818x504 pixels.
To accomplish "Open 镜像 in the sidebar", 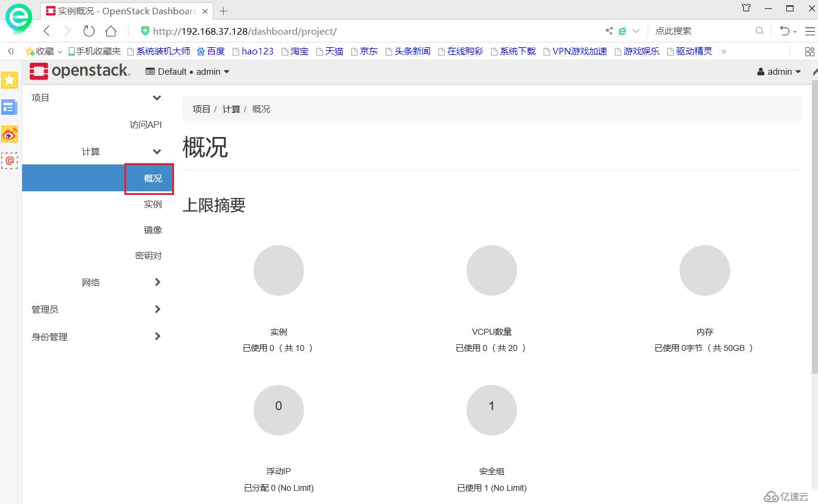I will 152,230.
